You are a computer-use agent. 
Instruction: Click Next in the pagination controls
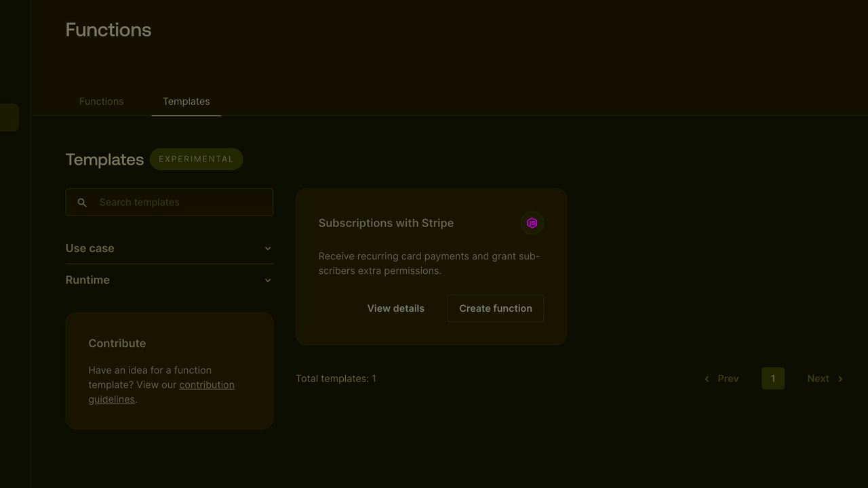(x=818, y=378)
